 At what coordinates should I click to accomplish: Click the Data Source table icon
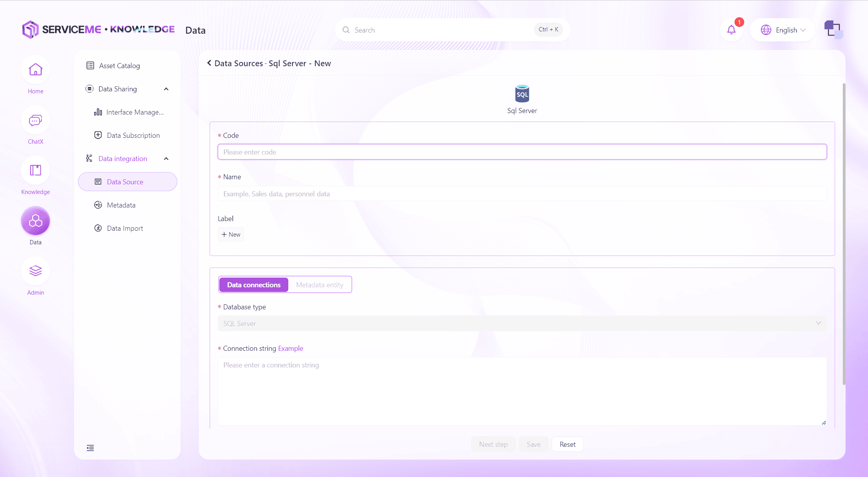(x=98, y=182)
